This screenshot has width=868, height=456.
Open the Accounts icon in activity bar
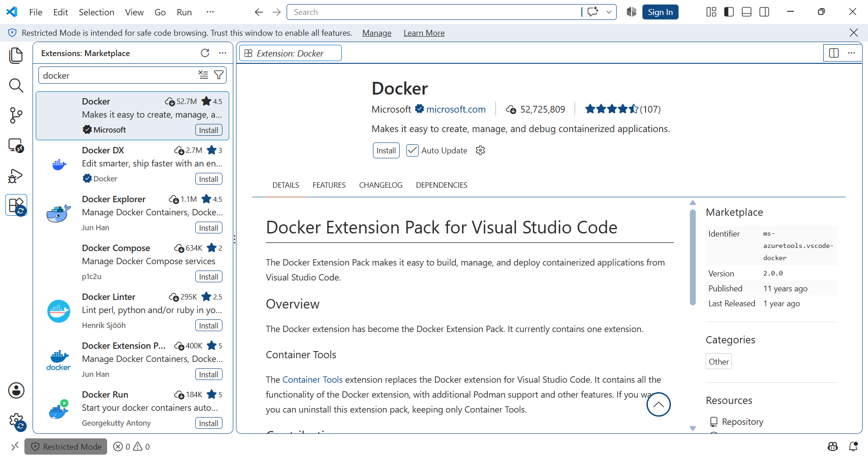tap(16, 390)
